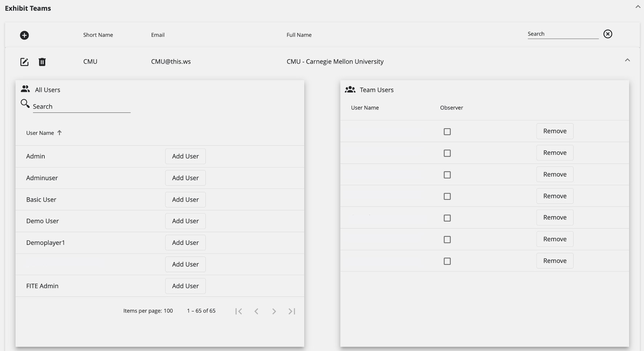Delete the CMU team with trash icon

click(42, 62)
